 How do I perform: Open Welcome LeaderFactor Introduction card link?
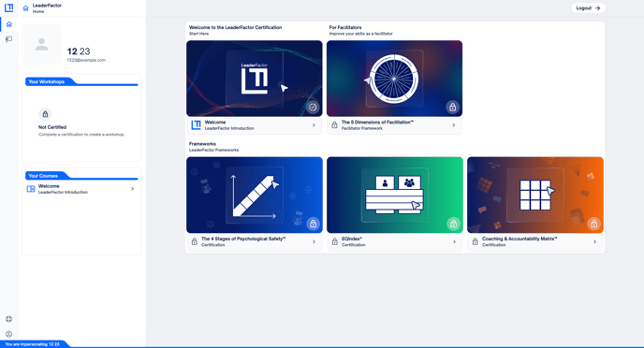(255, 125)
